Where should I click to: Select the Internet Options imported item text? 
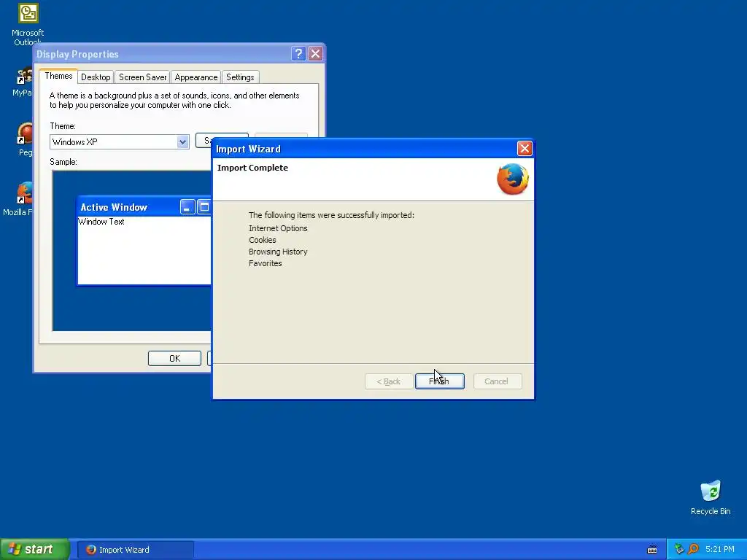coord(278,228)
